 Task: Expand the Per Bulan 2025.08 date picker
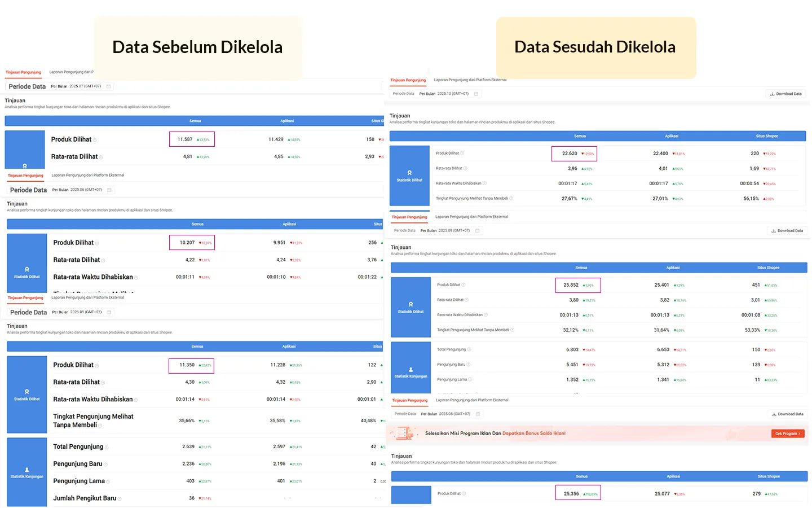pos(445,414)
